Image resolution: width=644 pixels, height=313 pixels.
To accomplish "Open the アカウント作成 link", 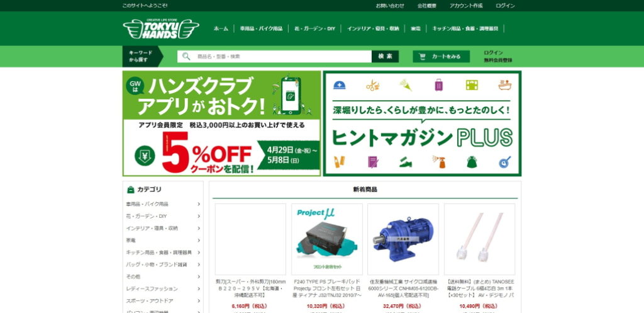I will coord(466,6).
